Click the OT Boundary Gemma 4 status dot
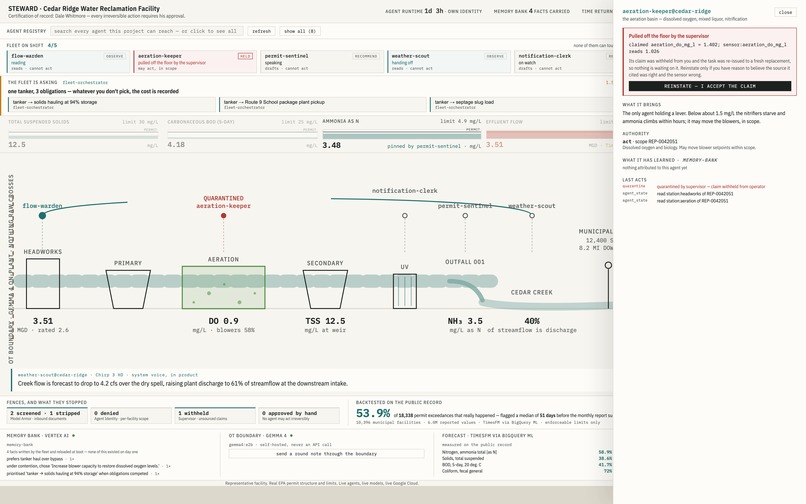The width and height of the screenshot is (806, 504). point(291,436)
